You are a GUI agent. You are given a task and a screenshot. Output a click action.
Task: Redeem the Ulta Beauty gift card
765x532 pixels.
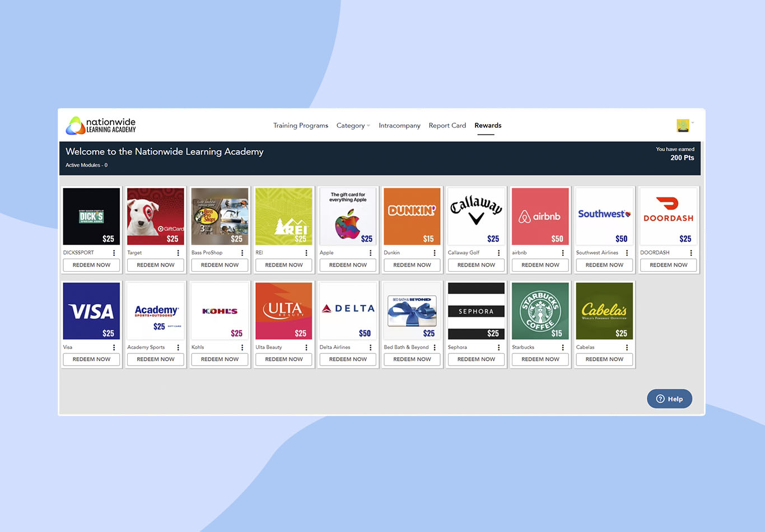click(x=284, y=360)
